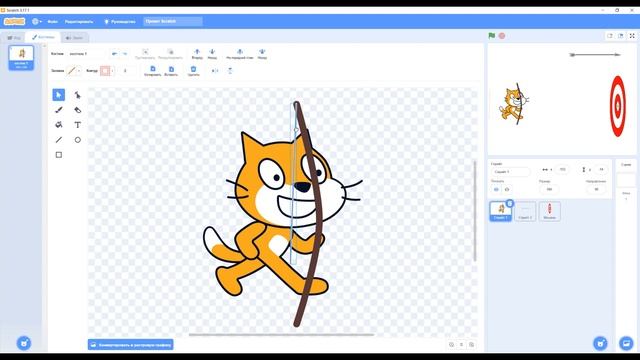Click the Group objects icon
The width and height of the screenshot is (640, 360).
coord(145,53)
